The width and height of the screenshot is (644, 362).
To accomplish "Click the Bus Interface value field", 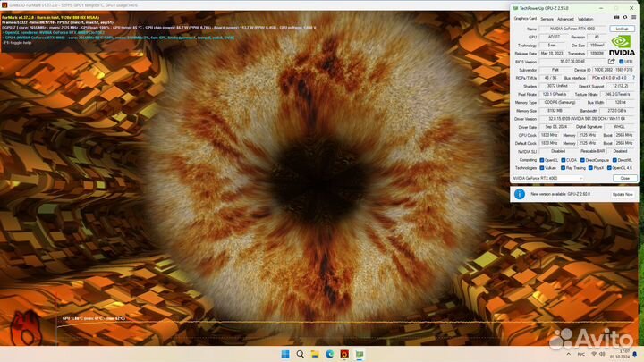I will click(x=609, y=78).
